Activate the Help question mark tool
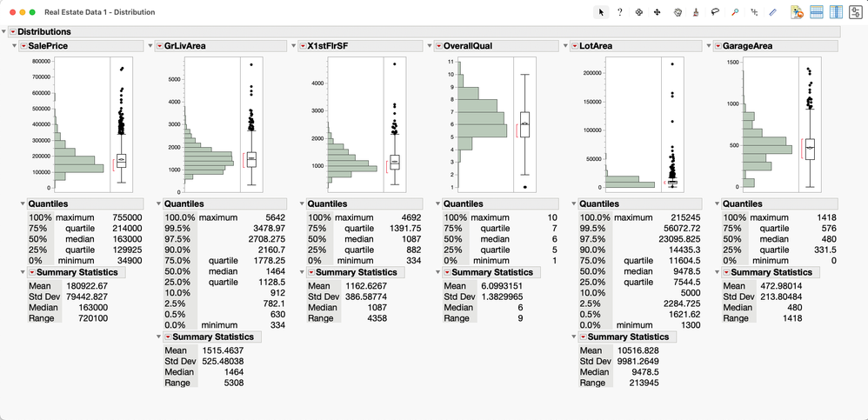The width and height of the screenshot is (868, 420). 619,12
